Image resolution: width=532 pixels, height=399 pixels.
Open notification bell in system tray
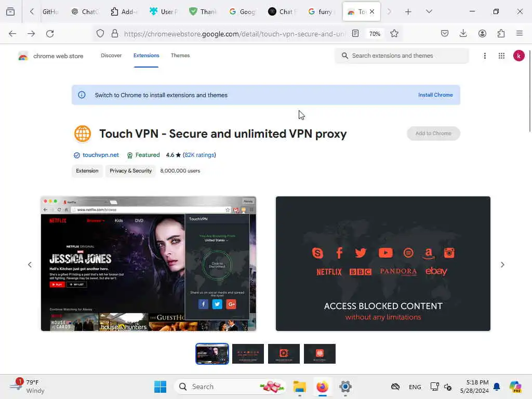tap(497, 387)
